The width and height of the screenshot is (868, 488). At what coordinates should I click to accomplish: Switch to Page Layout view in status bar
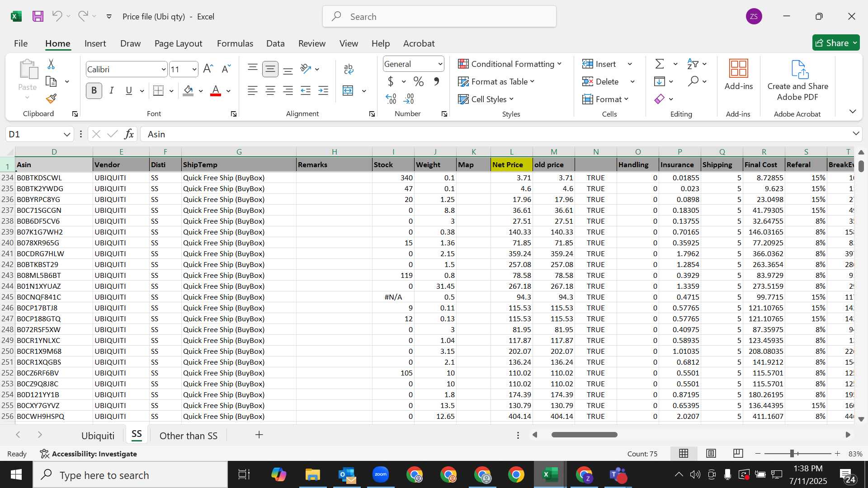pos(711,454)
